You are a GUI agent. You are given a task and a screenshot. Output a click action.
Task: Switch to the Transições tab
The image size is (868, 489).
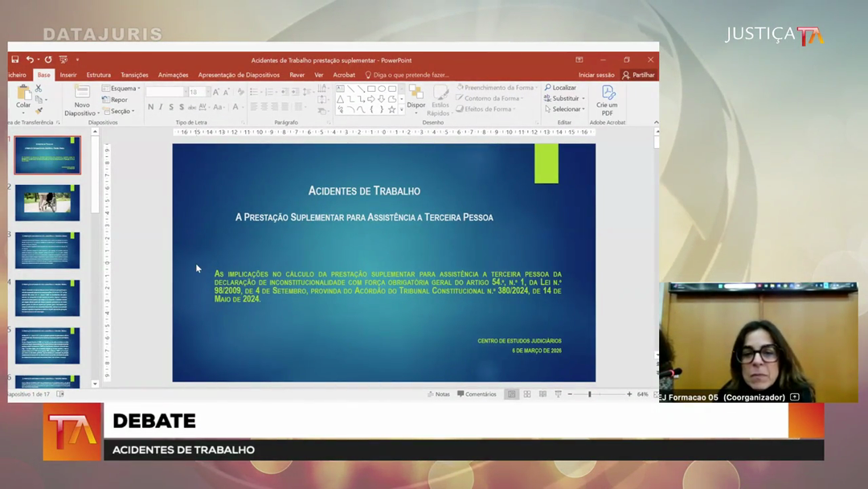coord(134,75)
